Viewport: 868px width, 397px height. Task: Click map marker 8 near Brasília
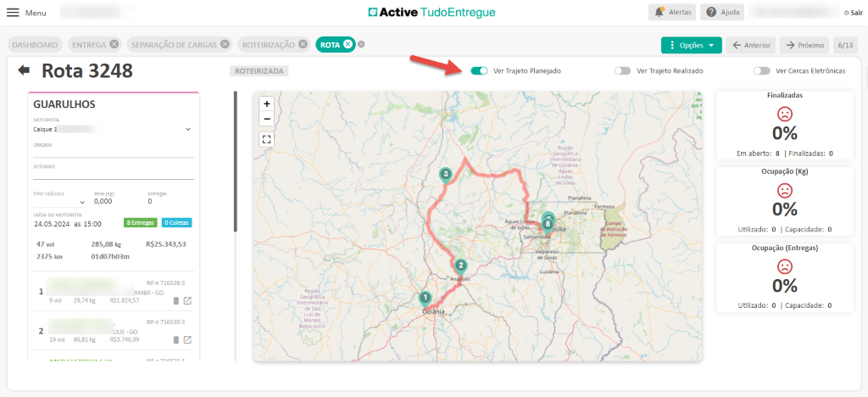click(548, 226)
